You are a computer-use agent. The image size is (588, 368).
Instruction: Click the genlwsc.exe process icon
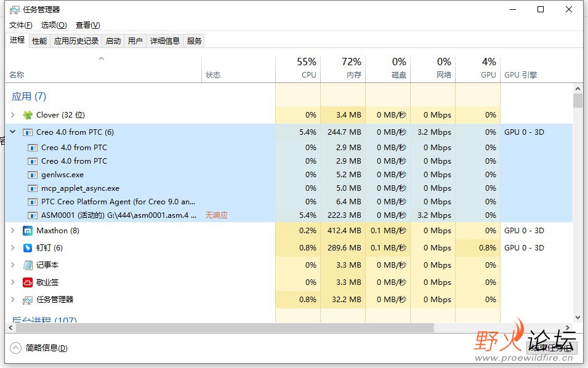[33, 175]
